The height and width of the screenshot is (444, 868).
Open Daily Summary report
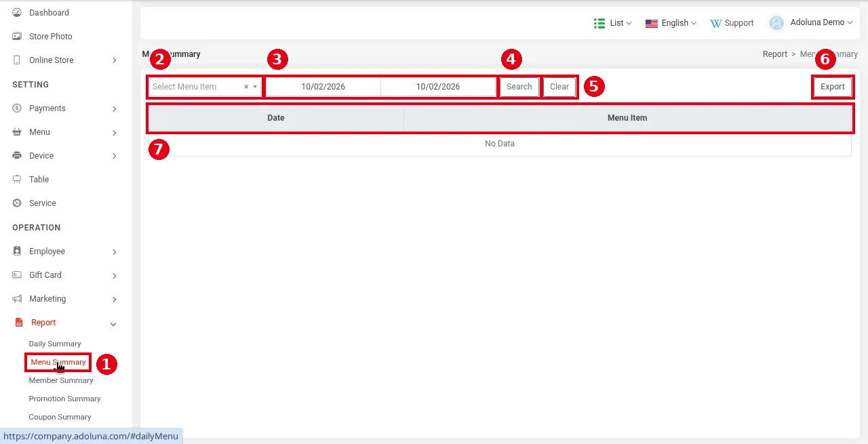pos(55,344)
